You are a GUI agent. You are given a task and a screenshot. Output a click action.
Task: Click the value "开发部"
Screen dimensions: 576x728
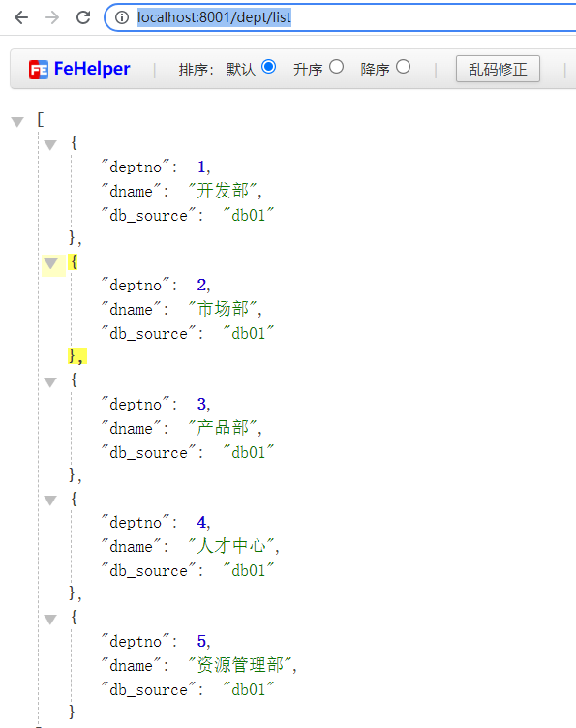click(223, 191)
